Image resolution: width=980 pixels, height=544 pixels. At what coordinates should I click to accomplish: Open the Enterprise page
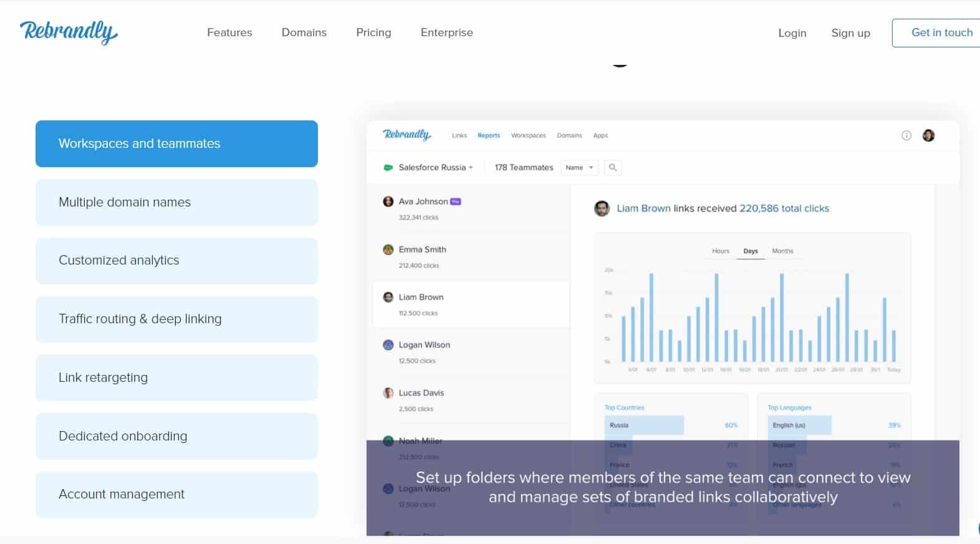coord(446,32)
